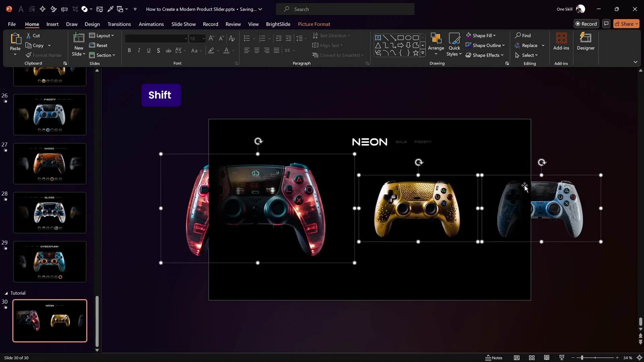Decrease list indent level icon
Image resolution: width=644 pixels, height=362 pixels.
[x=278, y=39]
